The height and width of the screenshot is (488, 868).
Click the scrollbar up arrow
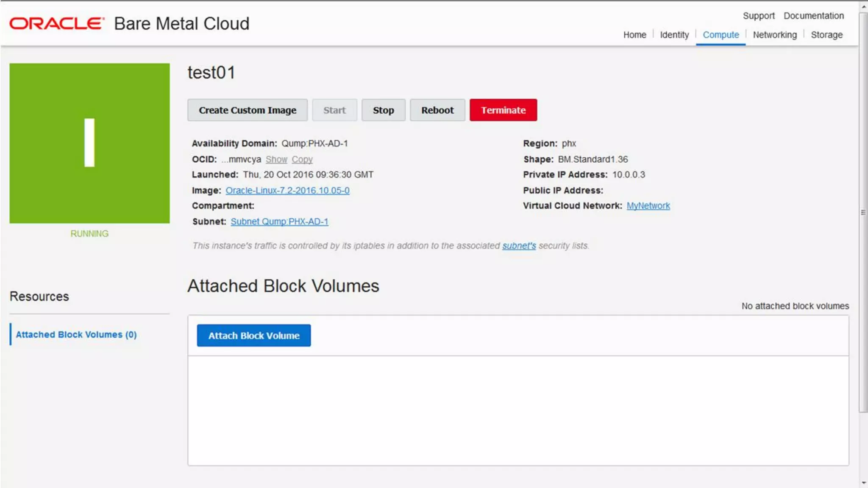click(x=863, y=6)
